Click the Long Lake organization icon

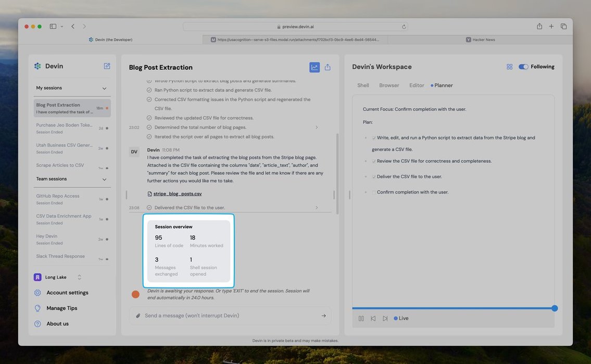pos(37,277)
